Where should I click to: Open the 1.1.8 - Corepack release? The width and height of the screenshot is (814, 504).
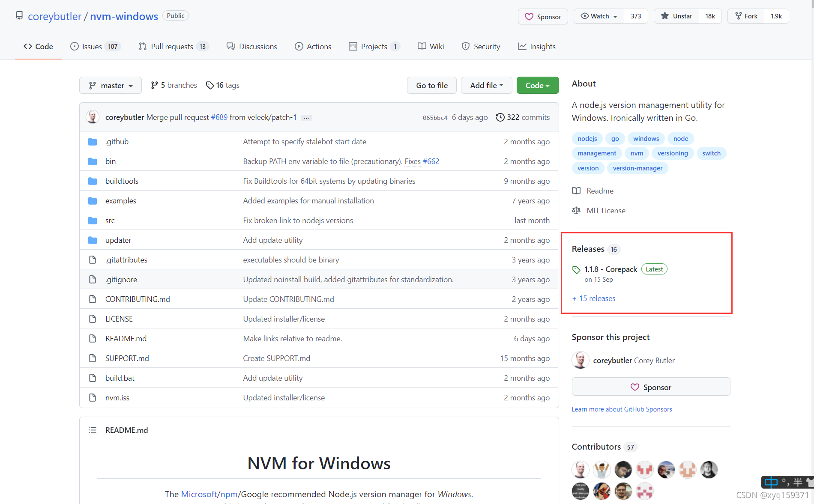pyautogui.click(x=610, y=269)
